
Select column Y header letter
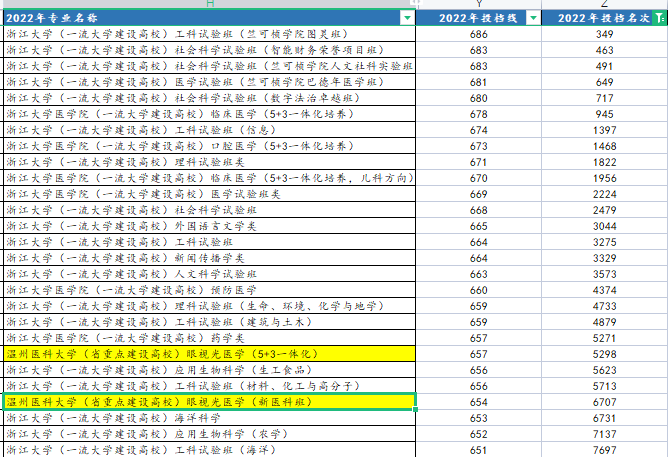478,4
